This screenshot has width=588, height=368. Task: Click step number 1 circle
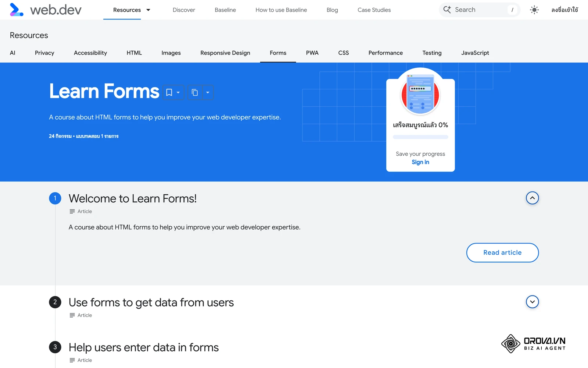click(x=55, y=198)
